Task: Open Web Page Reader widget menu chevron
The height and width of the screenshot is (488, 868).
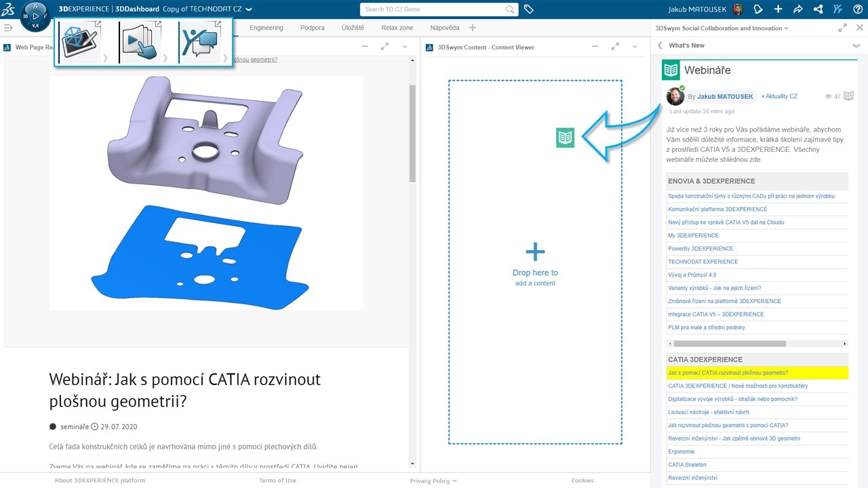Action: 405,46
